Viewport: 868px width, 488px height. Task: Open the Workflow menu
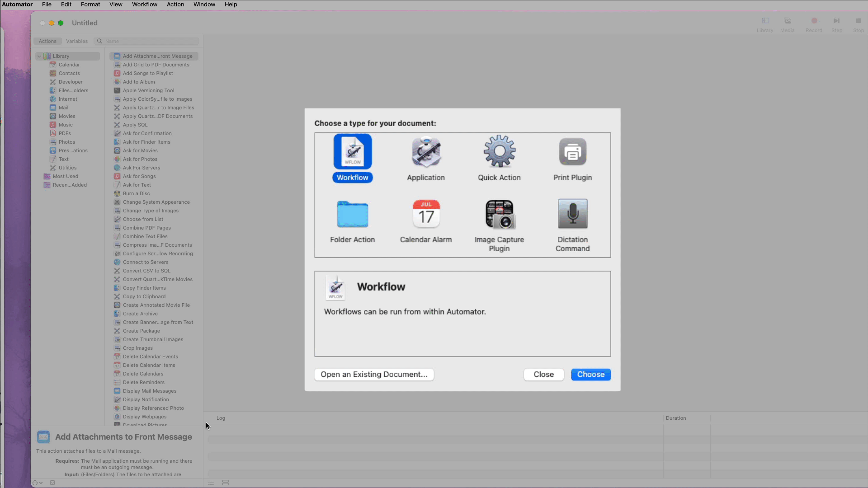click(x=144, y=5)
